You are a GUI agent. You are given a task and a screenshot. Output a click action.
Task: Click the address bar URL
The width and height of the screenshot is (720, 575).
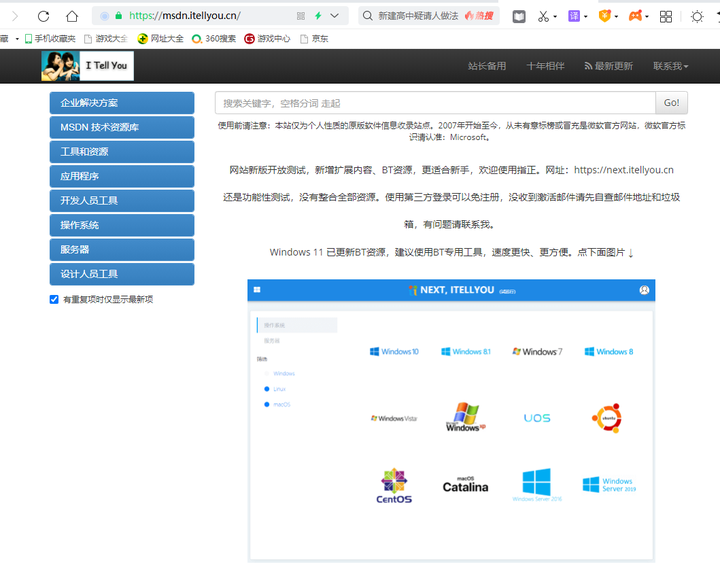tap(185, 16)
